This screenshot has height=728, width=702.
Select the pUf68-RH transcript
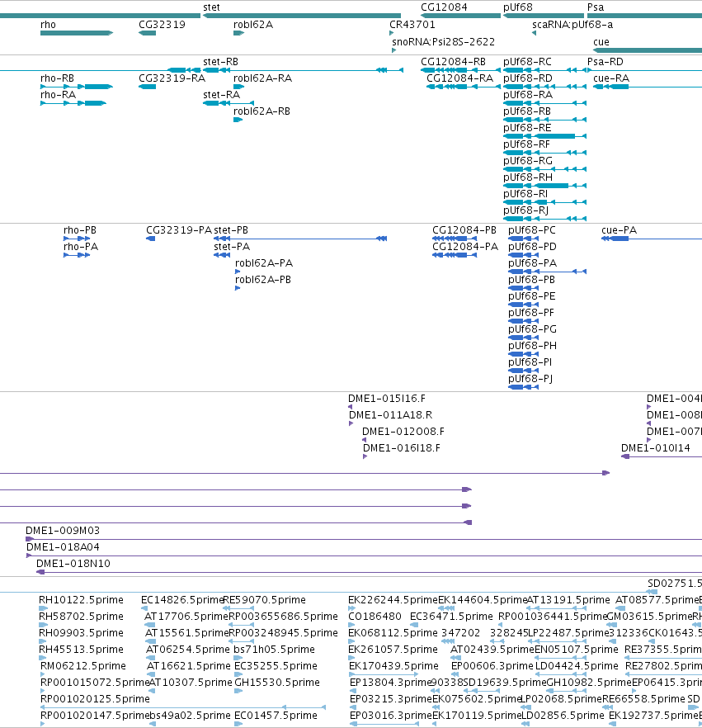544,186
